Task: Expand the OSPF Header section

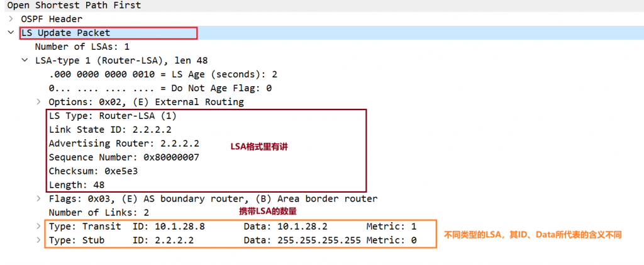Action: click(11, 19)
